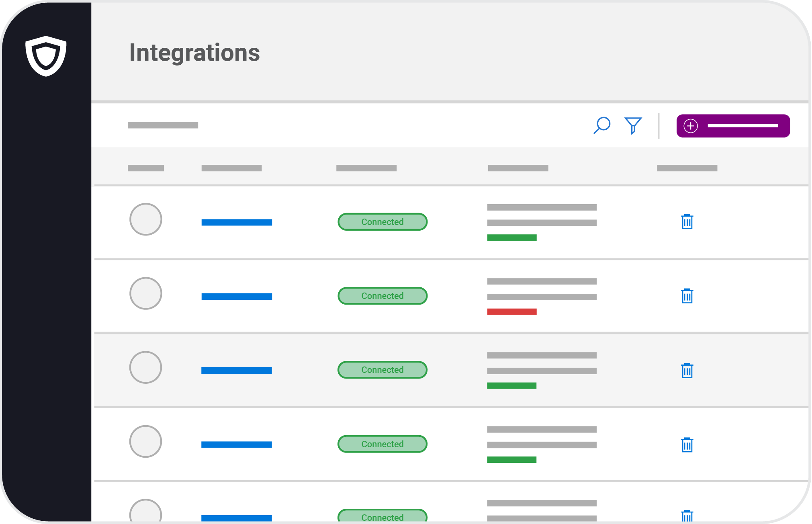Click the red progress bar in row two

(x=511, y=311)
